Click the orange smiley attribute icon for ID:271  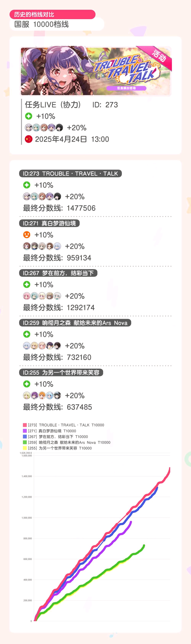[27, 235]
